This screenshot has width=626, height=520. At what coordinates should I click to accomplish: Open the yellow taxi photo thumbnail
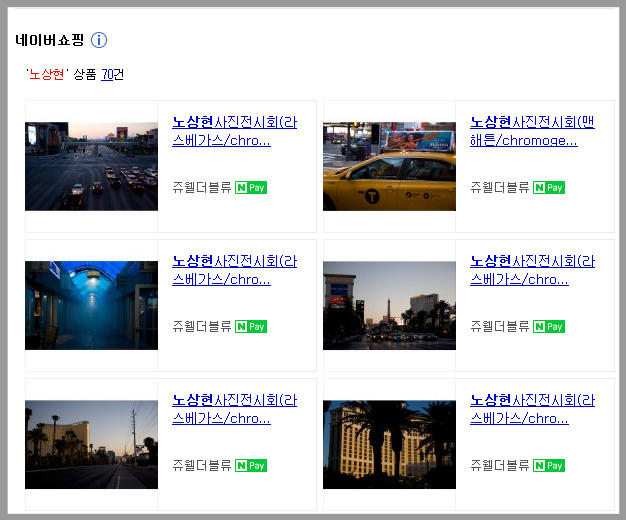389,167
